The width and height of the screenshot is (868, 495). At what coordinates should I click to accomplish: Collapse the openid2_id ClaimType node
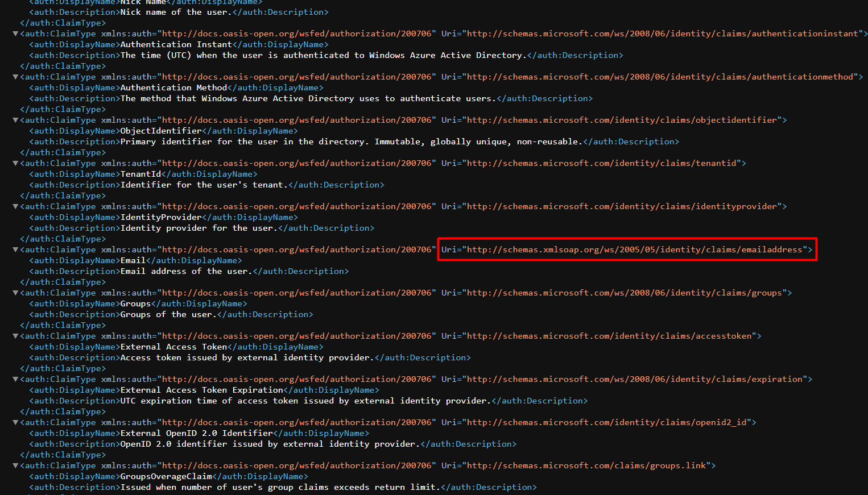15,423
